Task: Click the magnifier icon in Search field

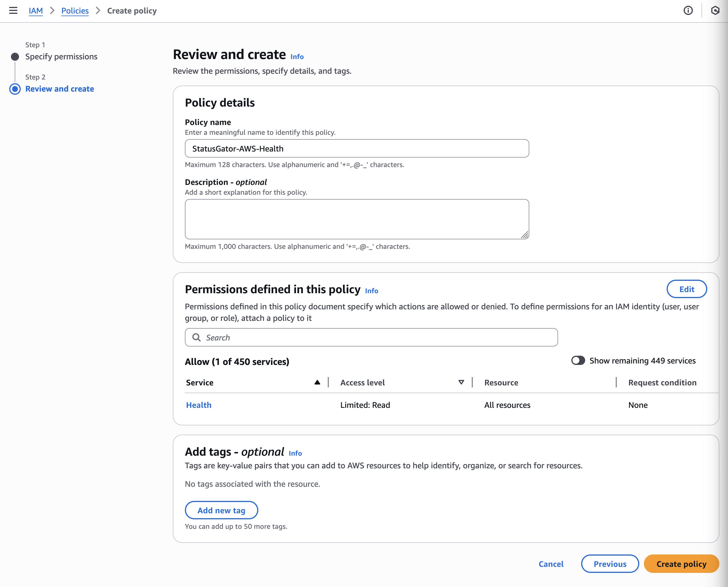Action: (196, 337)
